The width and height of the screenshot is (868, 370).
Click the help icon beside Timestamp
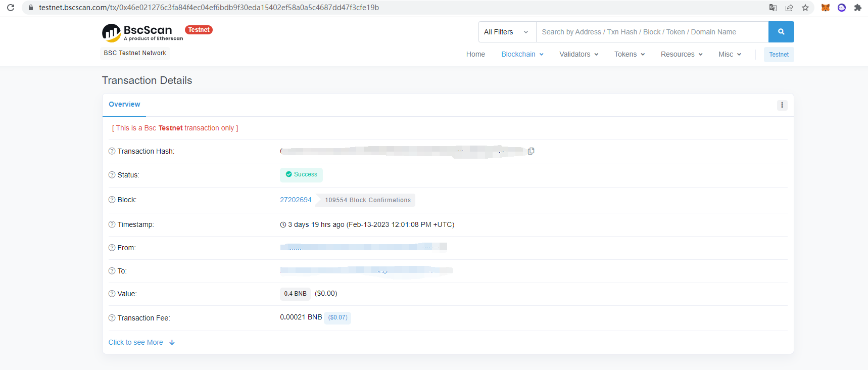(x=112, y=224)
